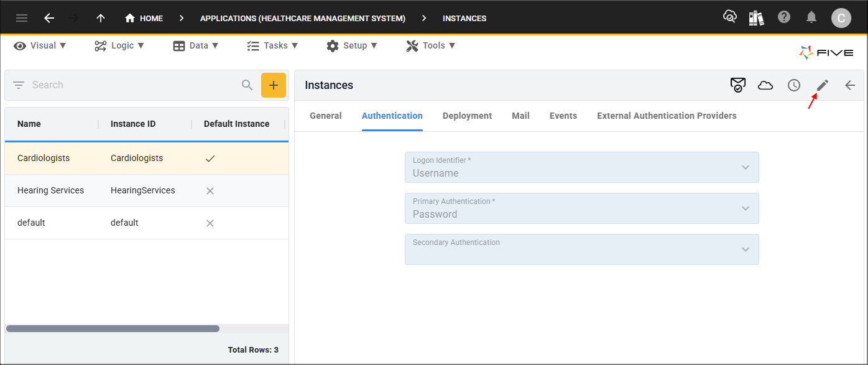
Task: Open the hamburger menu icon
Action: [x=22, y=18]
